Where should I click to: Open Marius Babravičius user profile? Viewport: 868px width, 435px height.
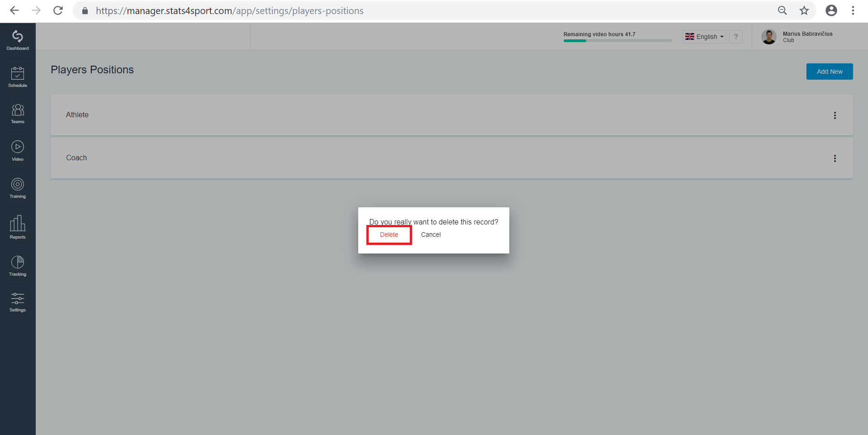pos(797,37)
